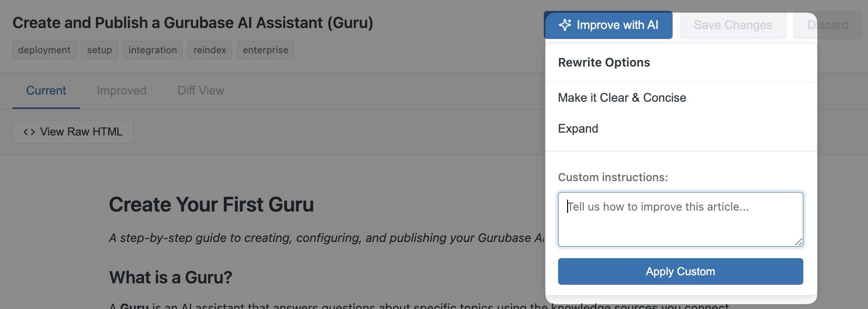Choose the Expand rewrite option

point(578,128)
